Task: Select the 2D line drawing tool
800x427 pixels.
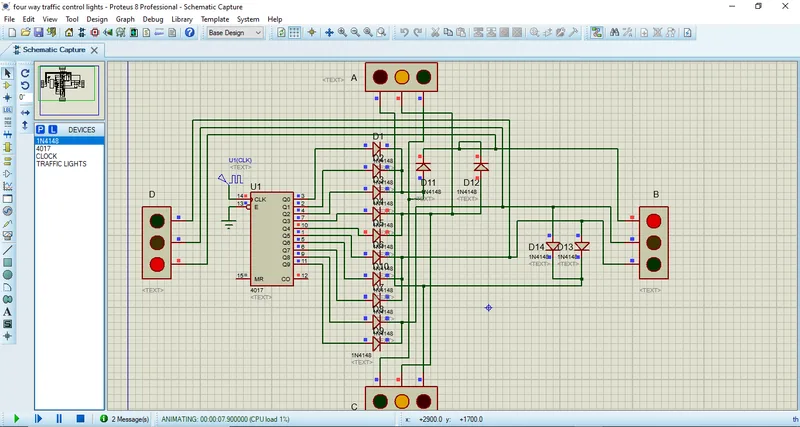Action: [7, 250]
